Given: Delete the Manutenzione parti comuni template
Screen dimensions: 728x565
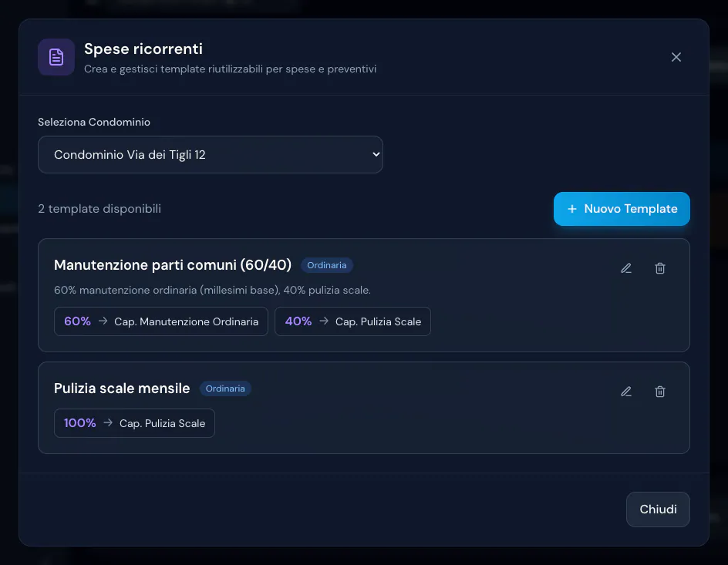Looking at the screenshot, I should point(660,268).
